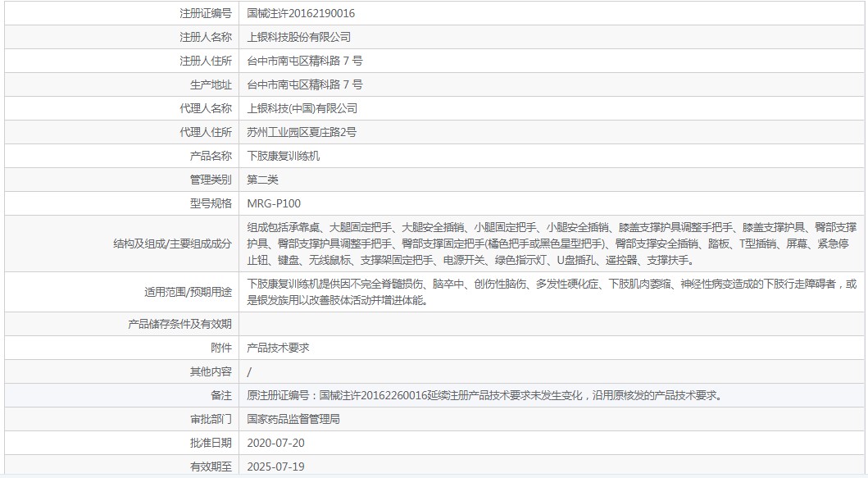Open the 产品技术要求 attachment
868x478 pixels.
pyautogui.click(x=278, y=348)
